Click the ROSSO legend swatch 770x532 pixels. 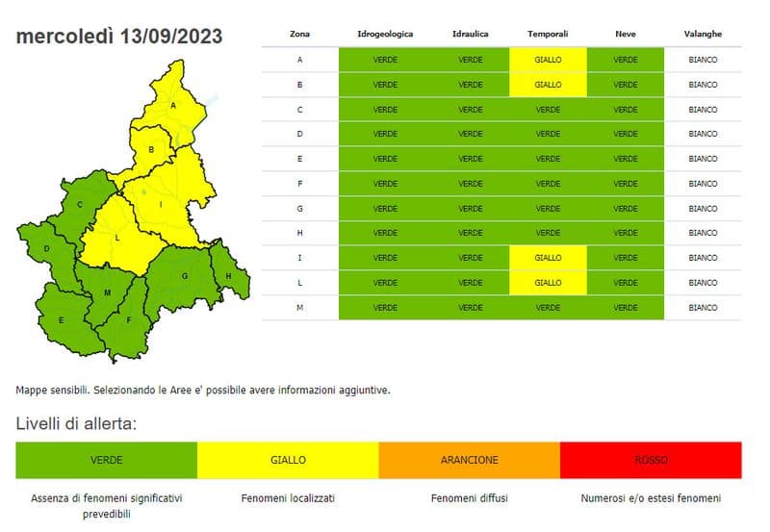[x=651, y=460]
